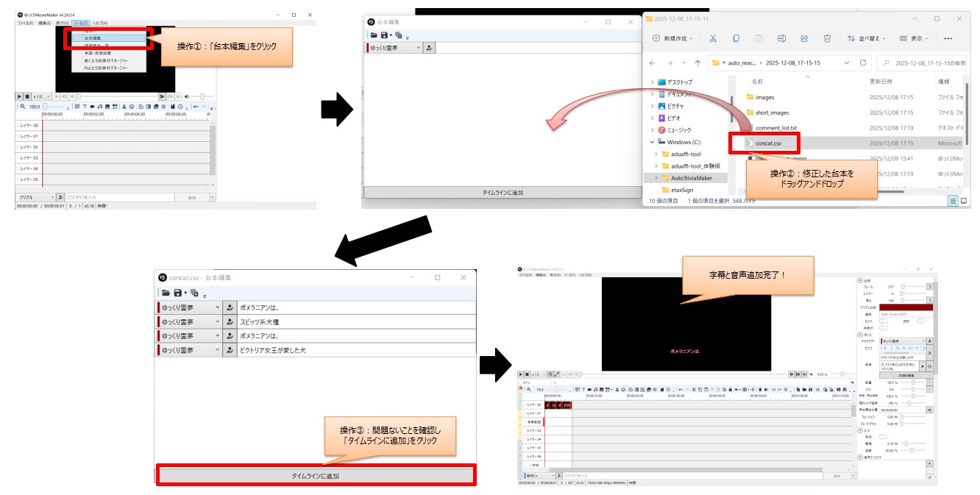
Task: Expand the Windows (C:) tree item
Action: [652, 140]
